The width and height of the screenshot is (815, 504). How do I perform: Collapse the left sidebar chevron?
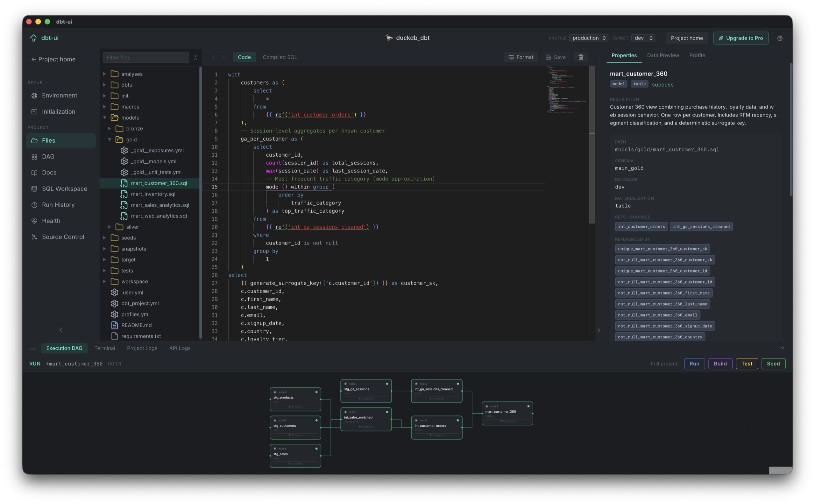point(61,330)
